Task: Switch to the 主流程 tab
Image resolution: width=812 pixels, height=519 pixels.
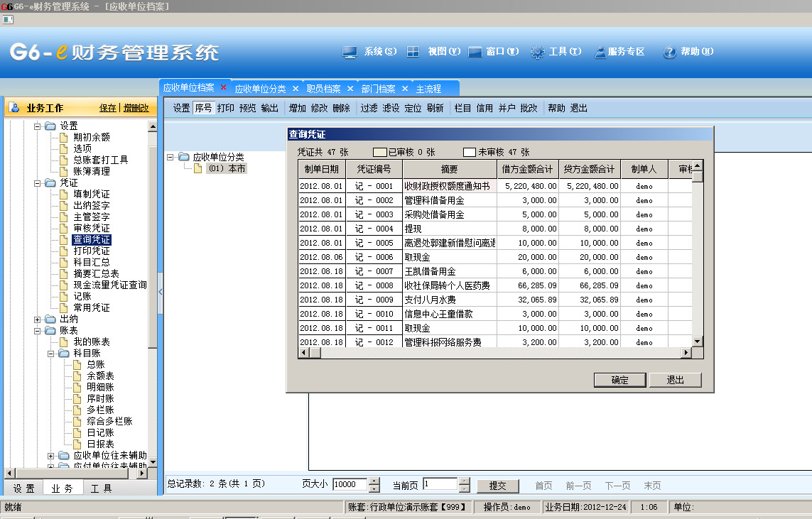Action: tap(428, 89)
